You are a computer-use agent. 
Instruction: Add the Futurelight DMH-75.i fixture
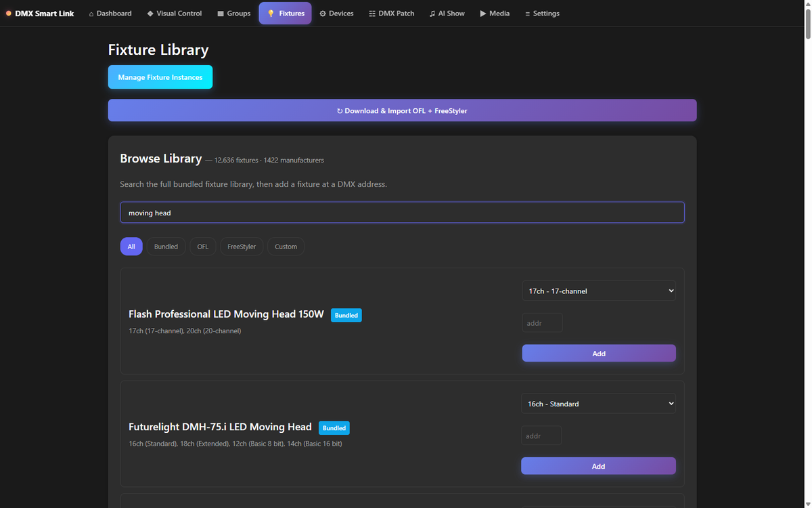[x=598, y=466]
